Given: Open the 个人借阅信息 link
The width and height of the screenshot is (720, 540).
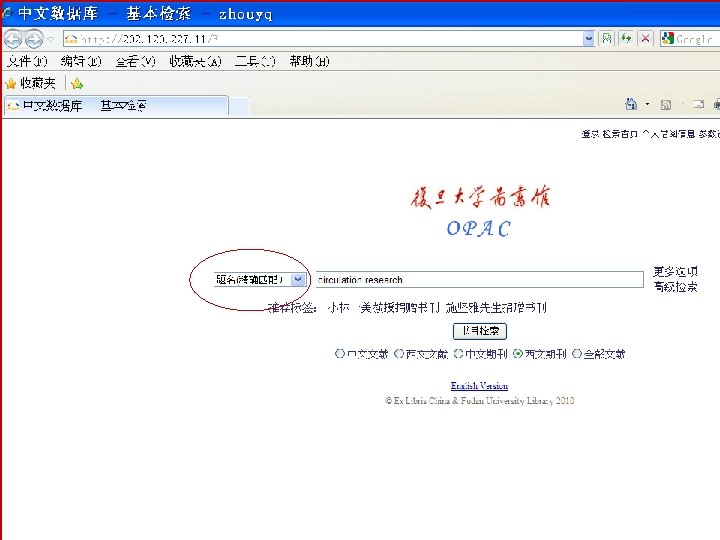Looking at the screenshot, I should click(669, 134).
